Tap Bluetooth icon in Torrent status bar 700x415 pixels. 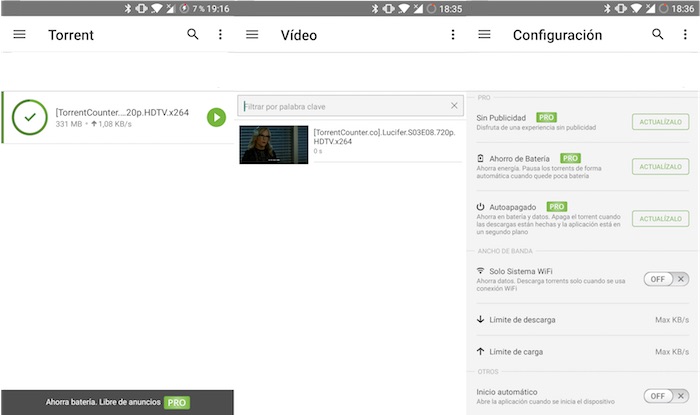coord(128,8)
